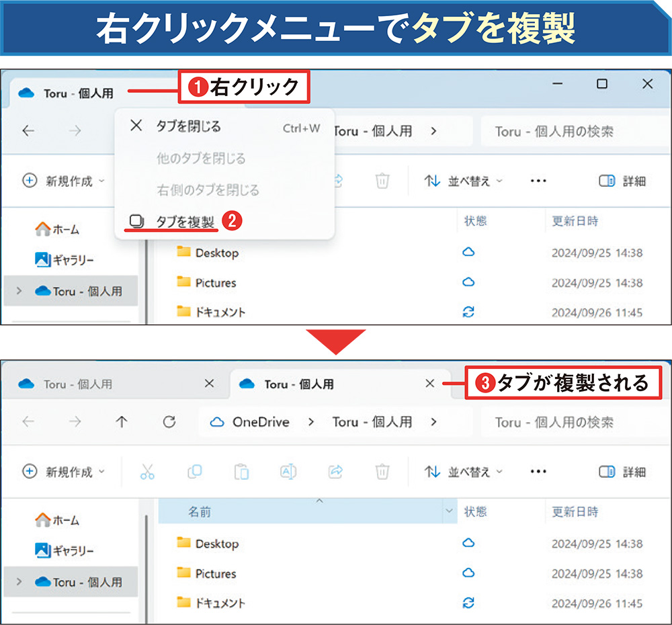This screenshot has height=625, width=672.
Task: Click the Up navigation arrow
Action: tap(122, 423)
